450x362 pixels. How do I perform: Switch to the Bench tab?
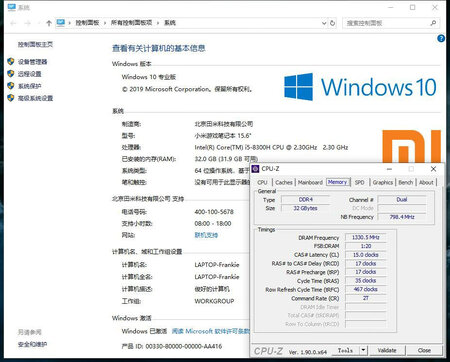[x=406, y=182]
